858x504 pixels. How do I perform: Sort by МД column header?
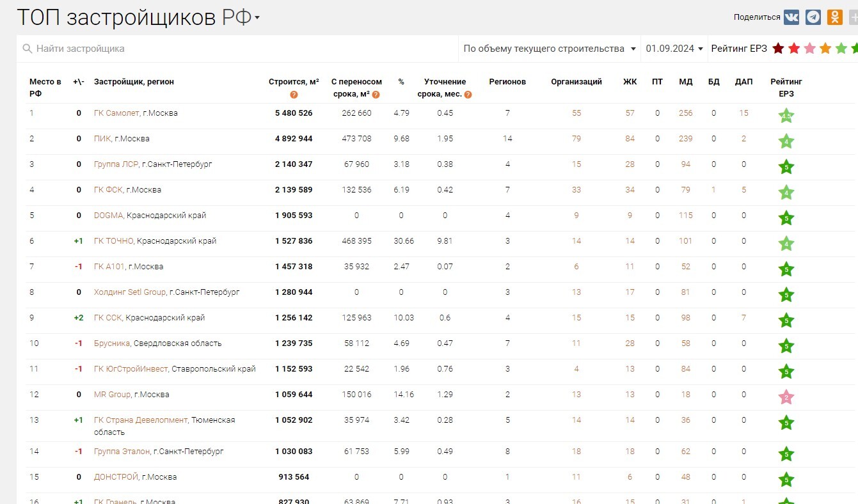coord(686,82)
